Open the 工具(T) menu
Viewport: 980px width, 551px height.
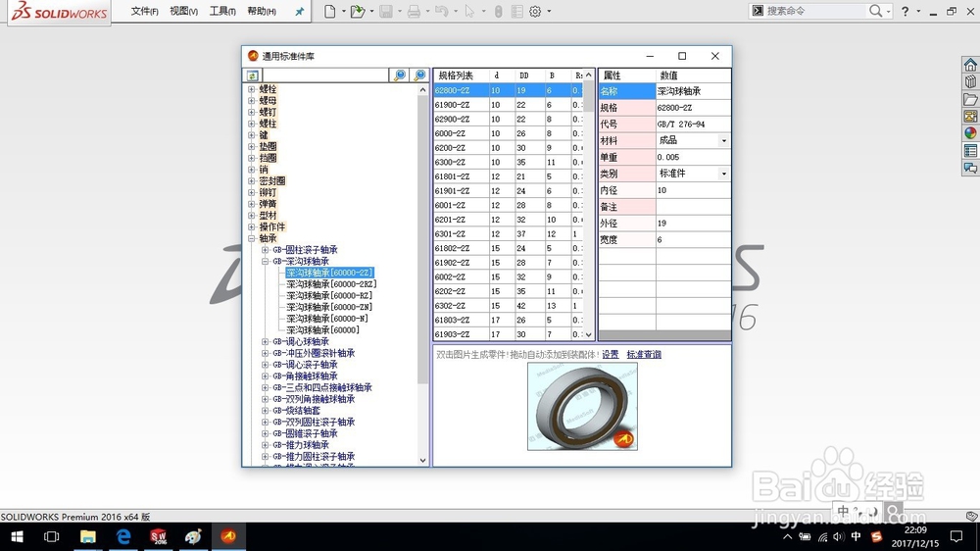(222, 11)
